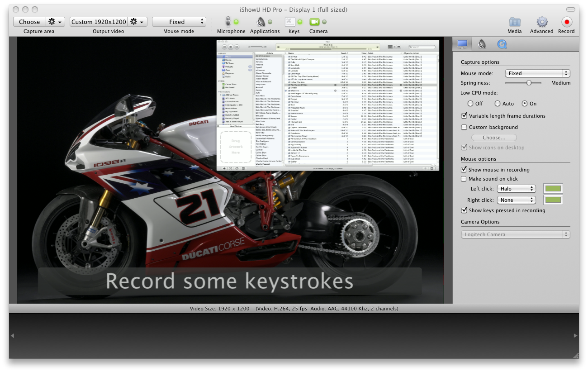Image resolution: width=588 pixels, height=372 pixels.
Task: Open the Mouse mode dropdown in the toolbar
Action: [x=179, y=22]
